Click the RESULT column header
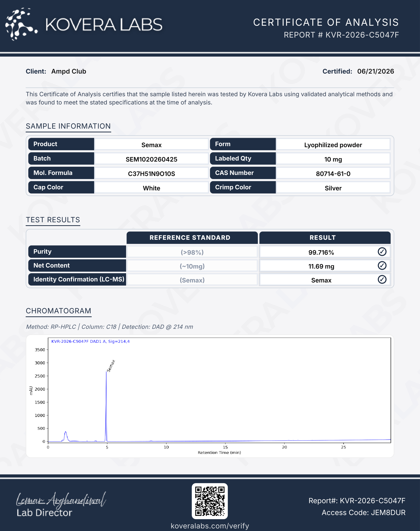Viewport: 420px width, 531px height. (x=325, y=238)
